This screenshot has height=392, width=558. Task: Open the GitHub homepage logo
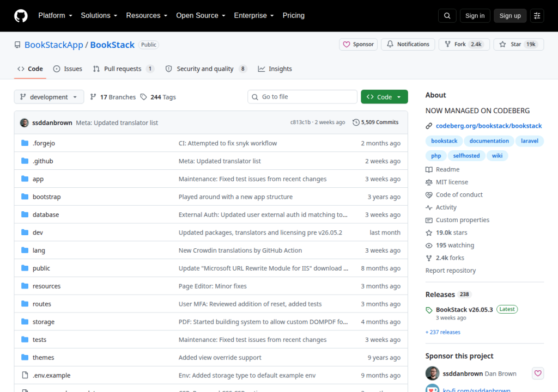(21, 16)
